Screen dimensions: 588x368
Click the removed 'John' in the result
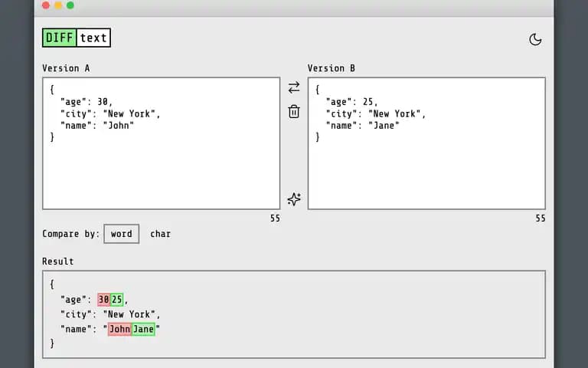click(119, 329)
